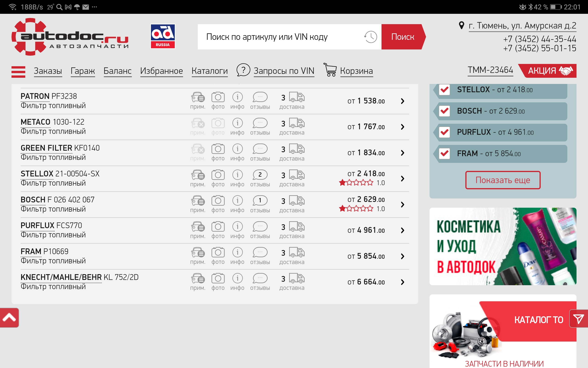Image resolution: width=588 pixels, height=368 pixels.
Task: Uncheck the STELLOX brand filter
Action: pyautogui.click(x=444, y=89)
